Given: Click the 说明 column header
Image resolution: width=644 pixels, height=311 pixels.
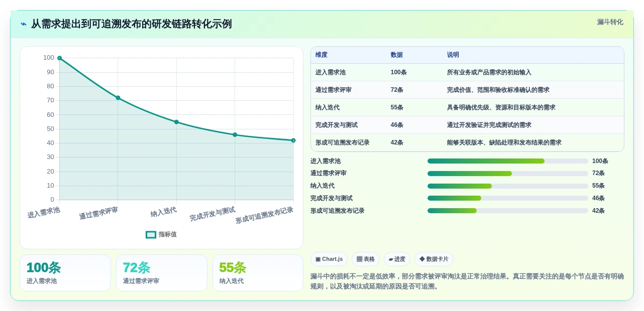Looking at the screenshot, I should pos(453,55).
